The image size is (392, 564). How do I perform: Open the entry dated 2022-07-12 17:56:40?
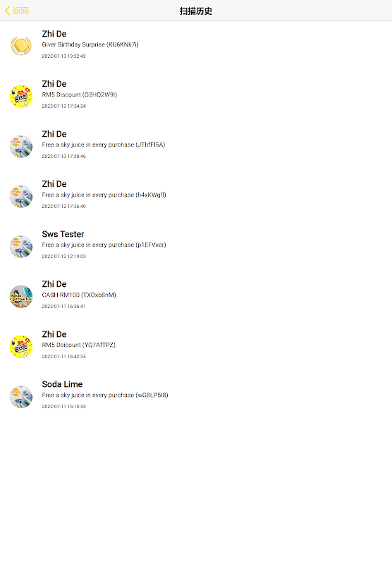tap(196, 196)
